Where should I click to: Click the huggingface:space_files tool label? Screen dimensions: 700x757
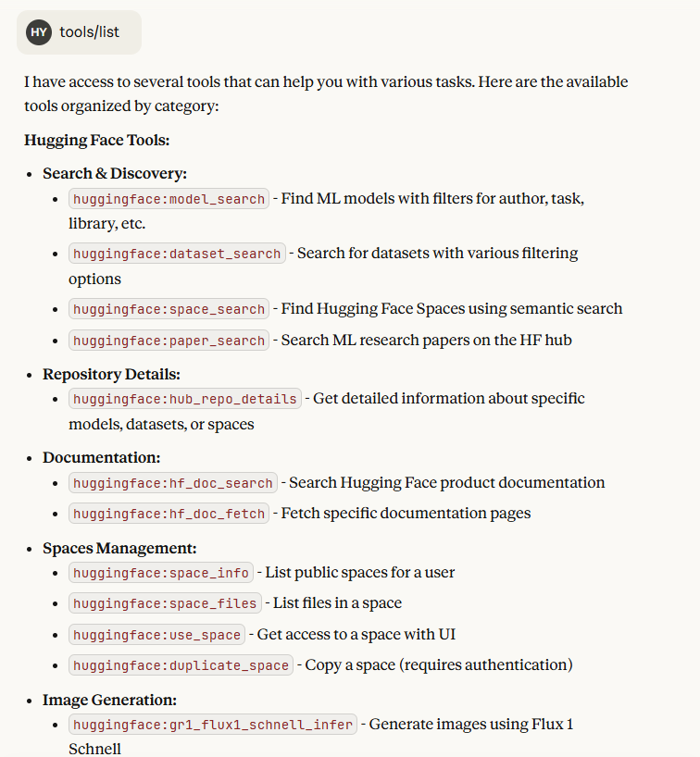pyautogui.click(x=165, y=603)
